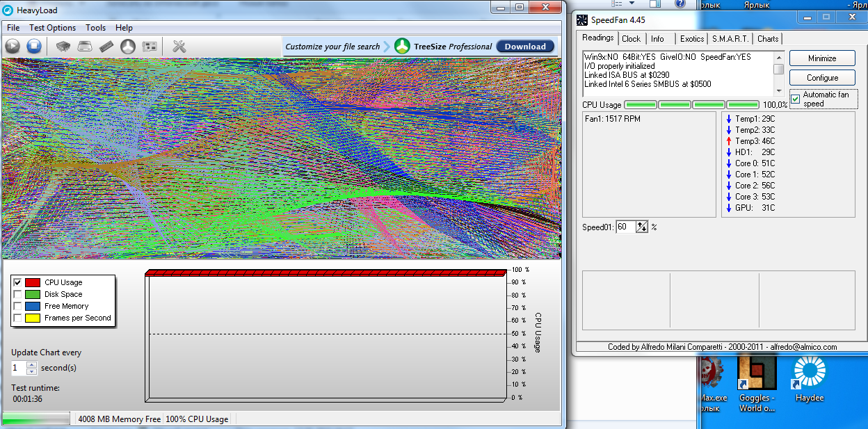Enable the Disk Space chart checkbox
868x429 pixels.
tap(17, 294)
